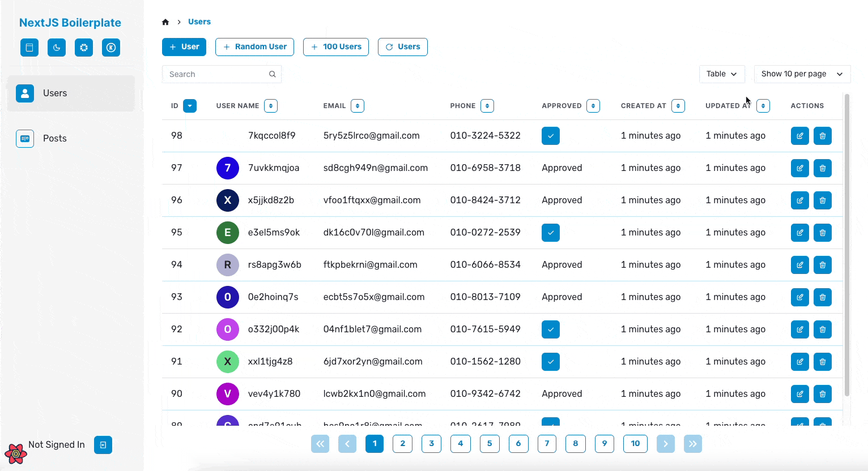Sort by Phone column
Image resolution: width=868 pixels, height=471 pixels.
point(487,106)
